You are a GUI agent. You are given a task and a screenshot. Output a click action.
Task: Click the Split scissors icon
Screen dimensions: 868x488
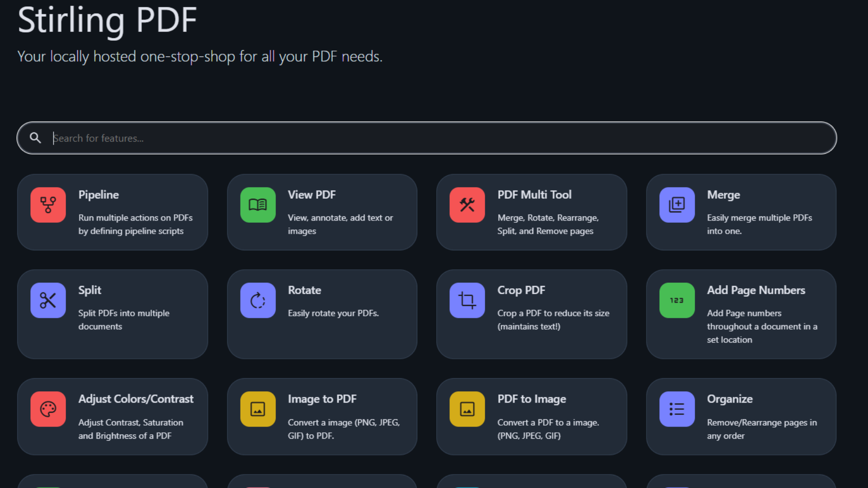[x=48, y=300]
